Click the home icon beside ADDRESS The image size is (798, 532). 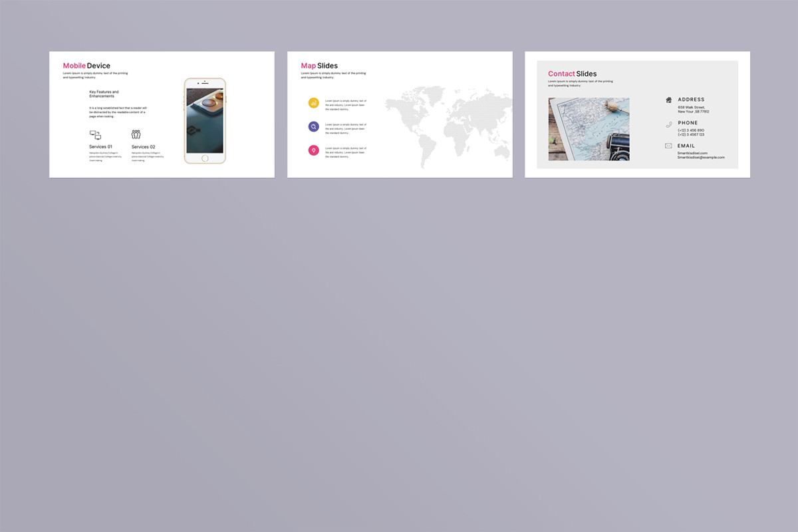coord(668,100)
